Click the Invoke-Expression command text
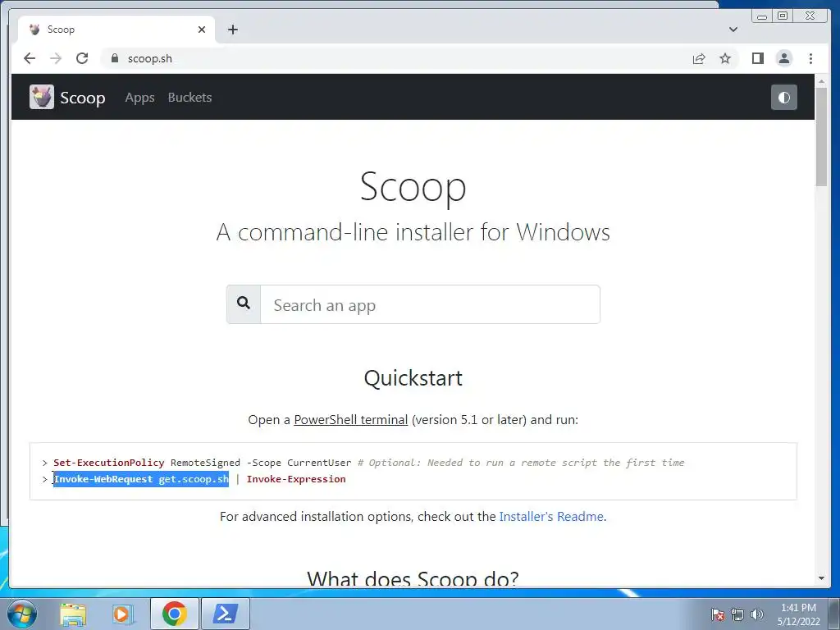 [295, 479]
